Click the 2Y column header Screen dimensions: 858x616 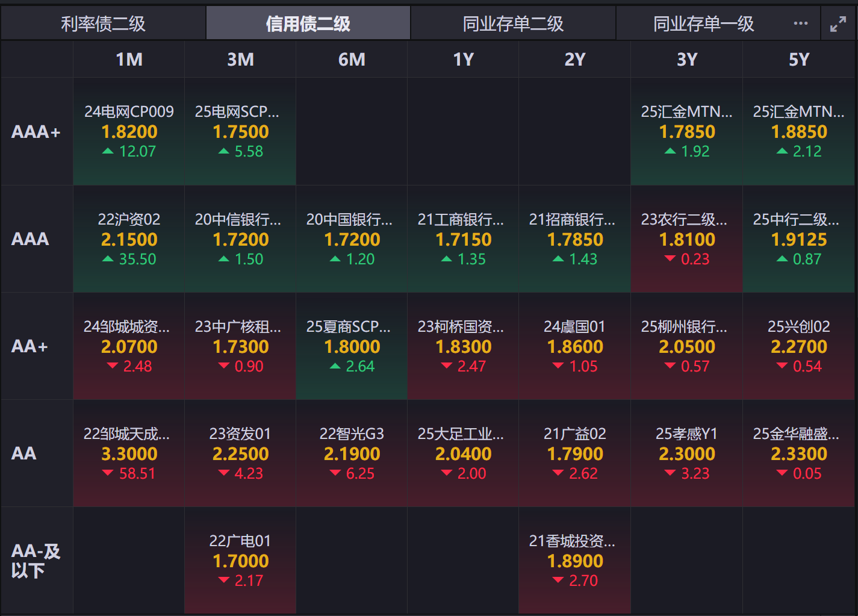[x=574, y=60]
